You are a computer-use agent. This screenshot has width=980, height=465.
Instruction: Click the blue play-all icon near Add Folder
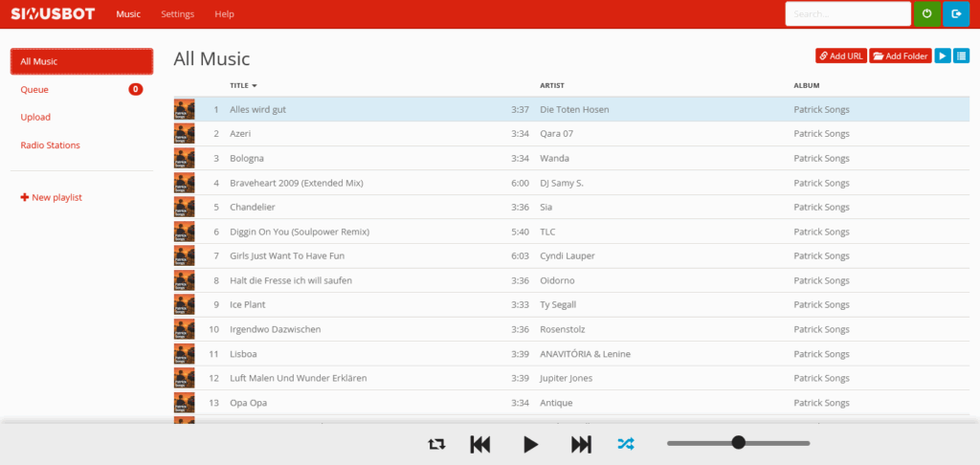pyautogui.click(x=943, y=56)
